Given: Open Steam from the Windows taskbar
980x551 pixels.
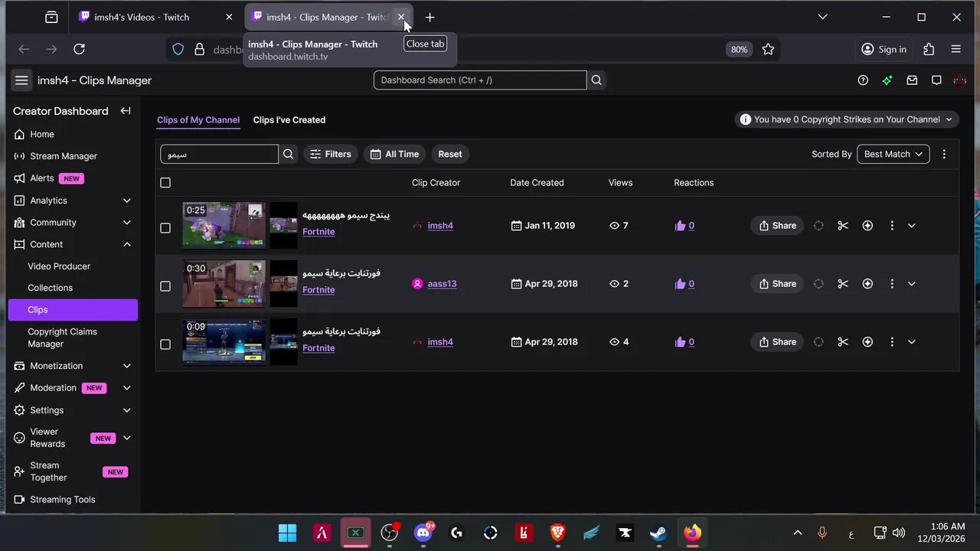Looking at the screenshot, I should [658, 533].
